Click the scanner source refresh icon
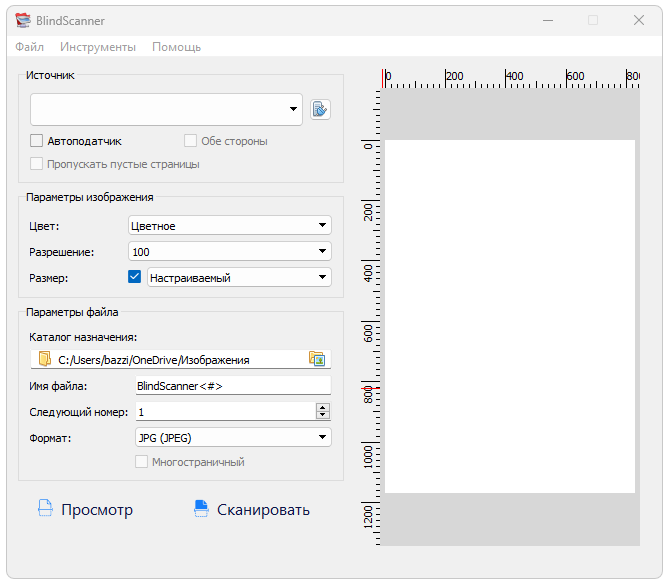The image size is (668, 583). coord(320,110)
